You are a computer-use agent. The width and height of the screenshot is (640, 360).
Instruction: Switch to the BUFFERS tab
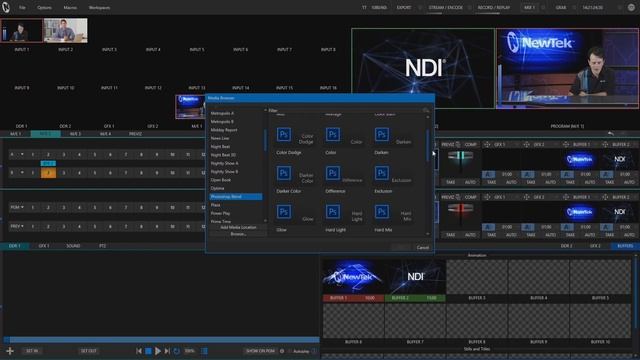(625, 246)
